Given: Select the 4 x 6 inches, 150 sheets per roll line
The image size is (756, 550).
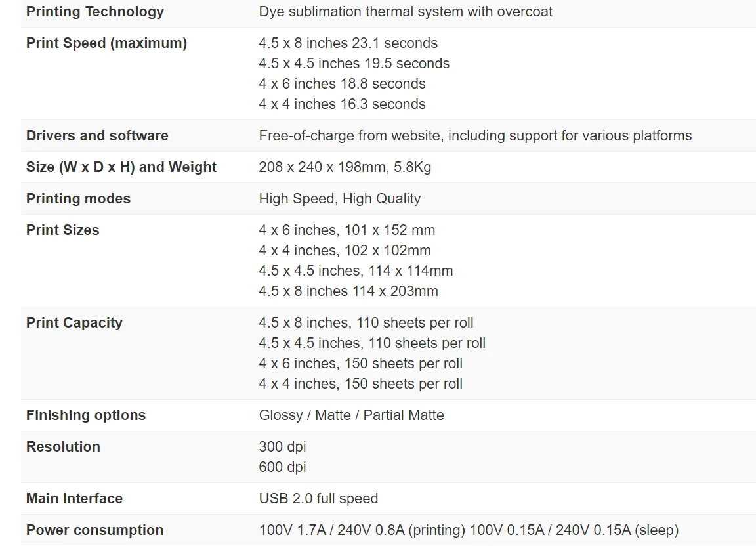Looking at the screenshot, I should point(361,364).
